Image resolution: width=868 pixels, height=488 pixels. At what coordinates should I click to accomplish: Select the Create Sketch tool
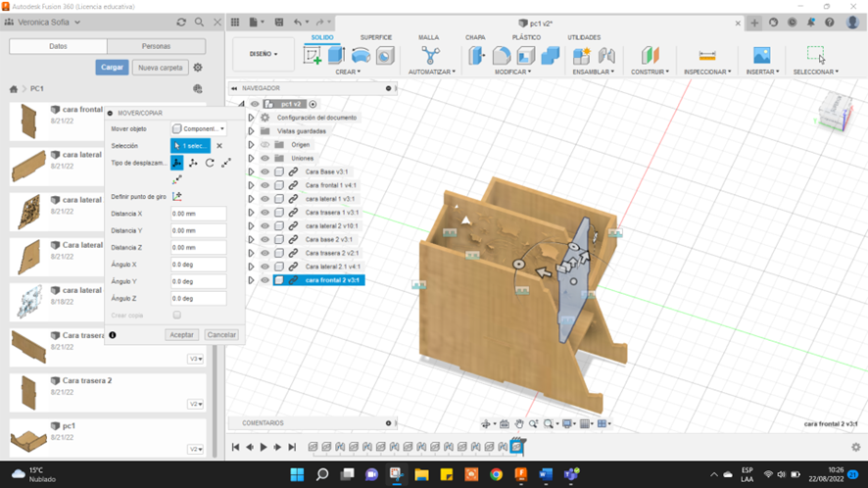(x=313, y=56)
